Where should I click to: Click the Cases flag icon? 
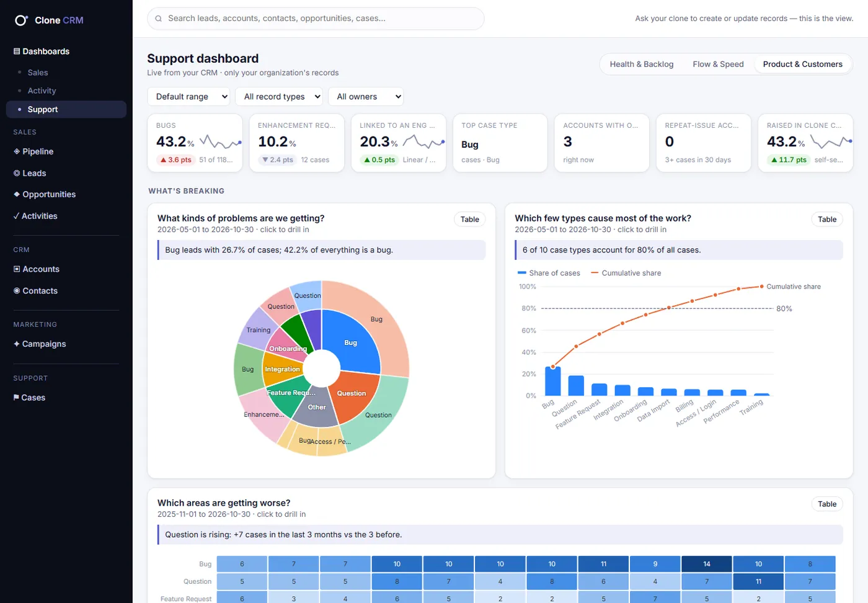(x=16, y=398)
